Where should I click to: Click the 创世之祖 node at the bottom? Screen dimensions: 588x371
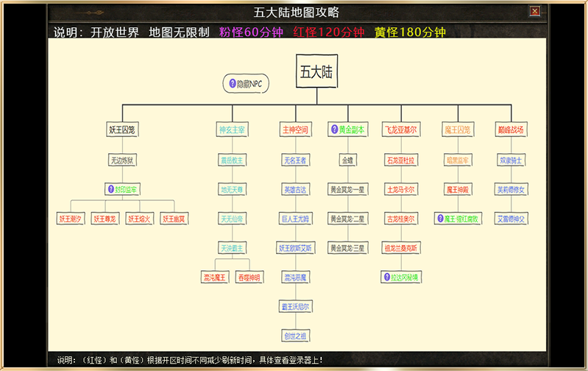295,336
